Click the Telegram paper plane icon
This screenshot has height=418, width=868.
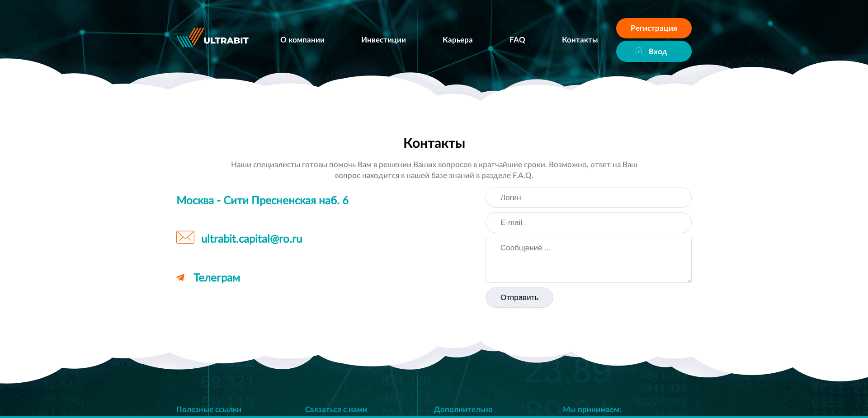click(181, 277)
